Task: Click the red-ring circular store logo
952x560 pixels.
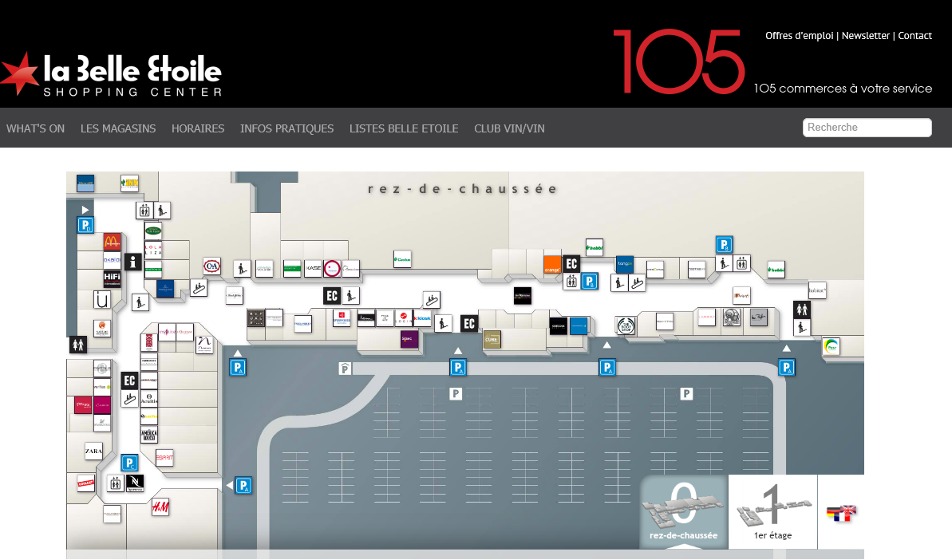Action: [332, 267]
